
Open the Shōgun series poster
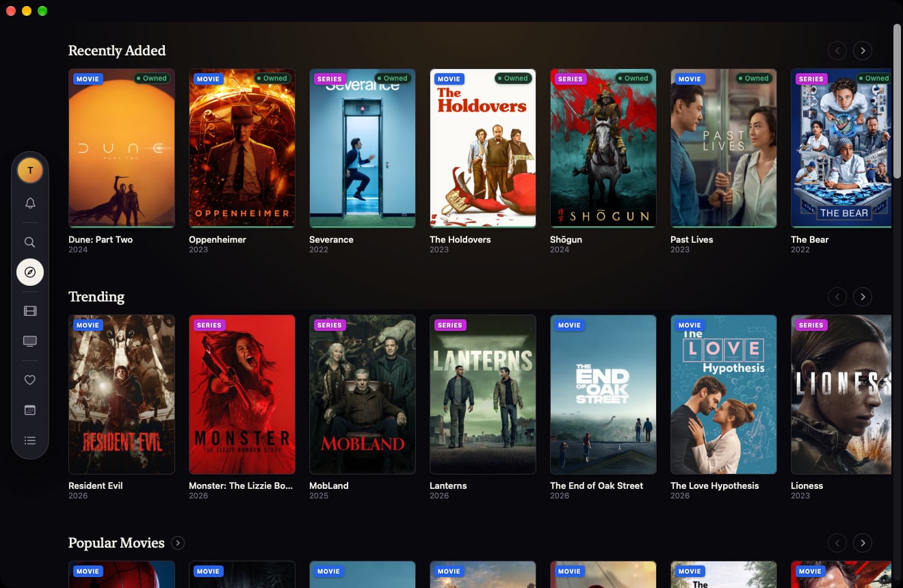(603, 148)
